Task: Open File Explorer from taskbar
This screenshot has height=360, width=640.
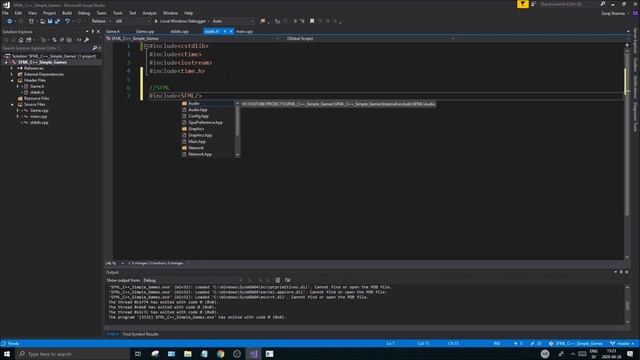Action: click(188, 354)
